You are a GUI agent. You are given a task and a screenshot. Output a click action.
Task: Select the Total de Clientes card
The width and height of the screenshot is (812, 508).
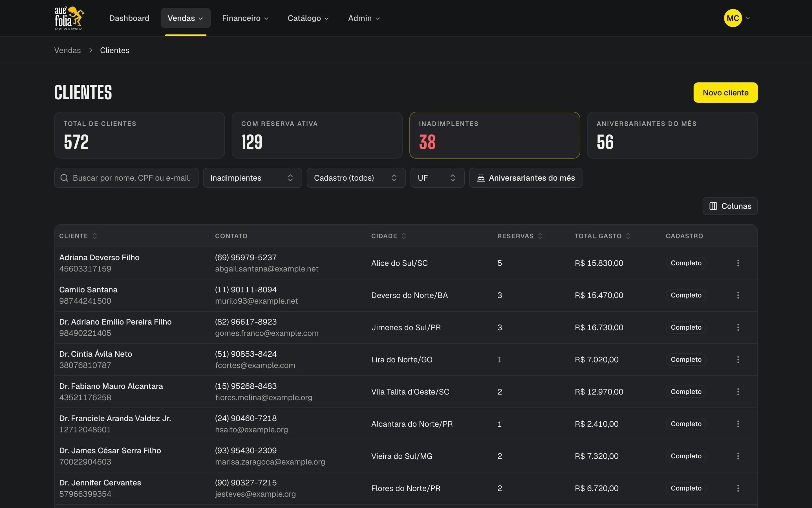point(139,135)
